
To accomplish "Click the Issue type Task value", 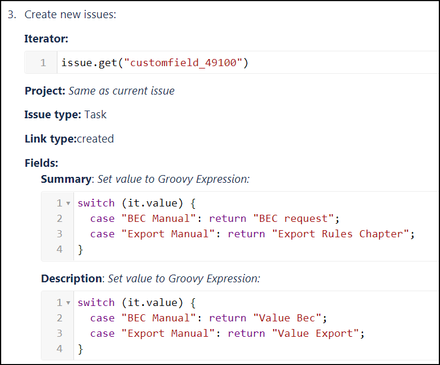I will (x=95, y=115).
